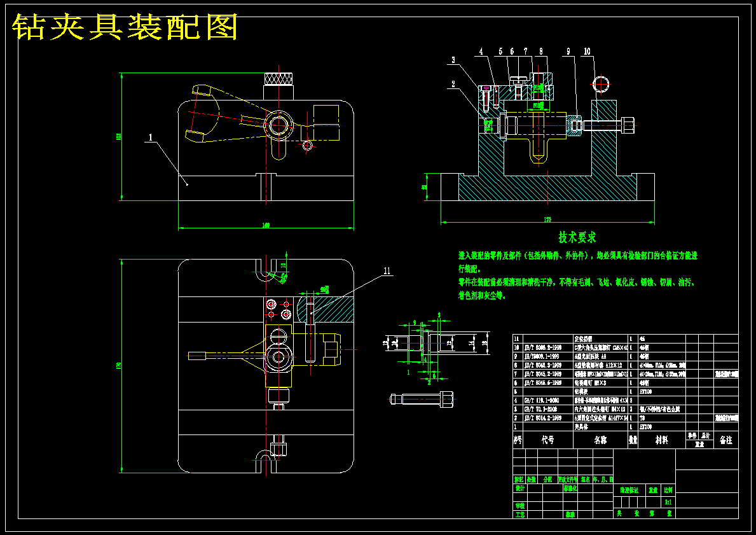Click the GB/T 119.1-2000 code cell
Screen dimensions: 756x535
point(547,400)
